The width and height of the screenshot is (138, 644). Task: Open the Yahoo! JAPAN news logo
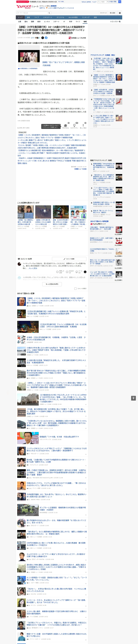coord(27,7)
